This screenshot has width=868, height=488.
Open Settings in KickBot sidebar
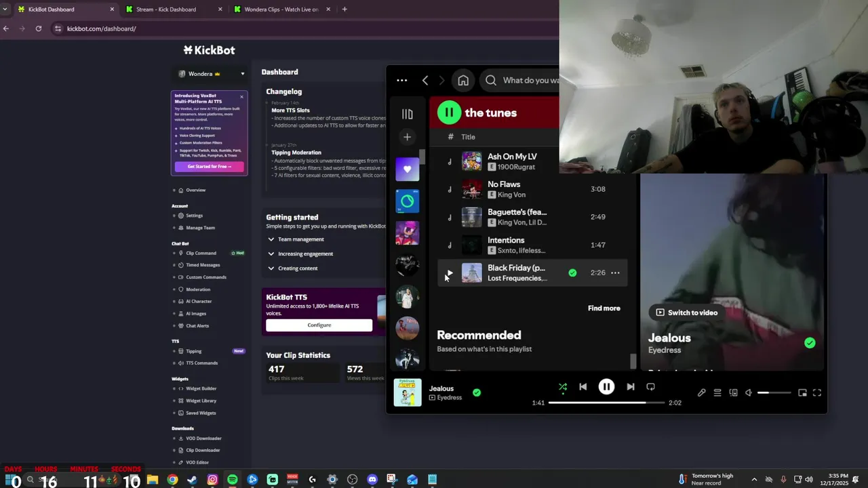click(194, 216)
